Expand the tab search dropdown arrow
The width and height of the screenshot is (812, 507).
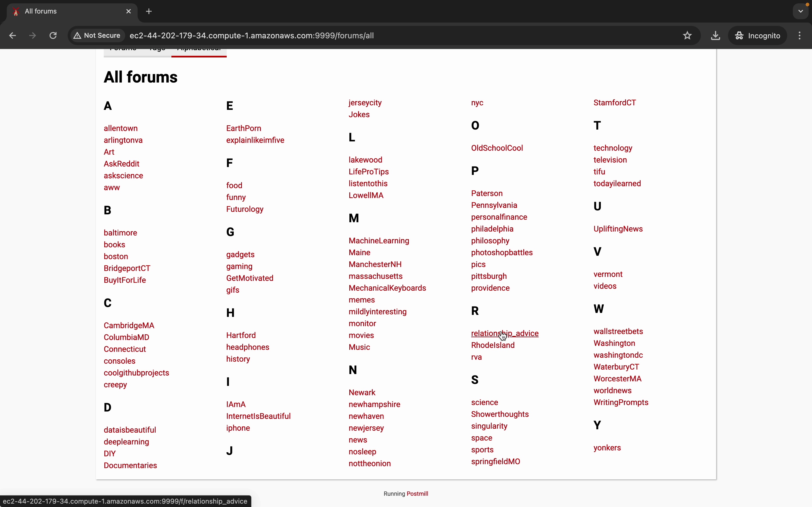coord(801,11)
